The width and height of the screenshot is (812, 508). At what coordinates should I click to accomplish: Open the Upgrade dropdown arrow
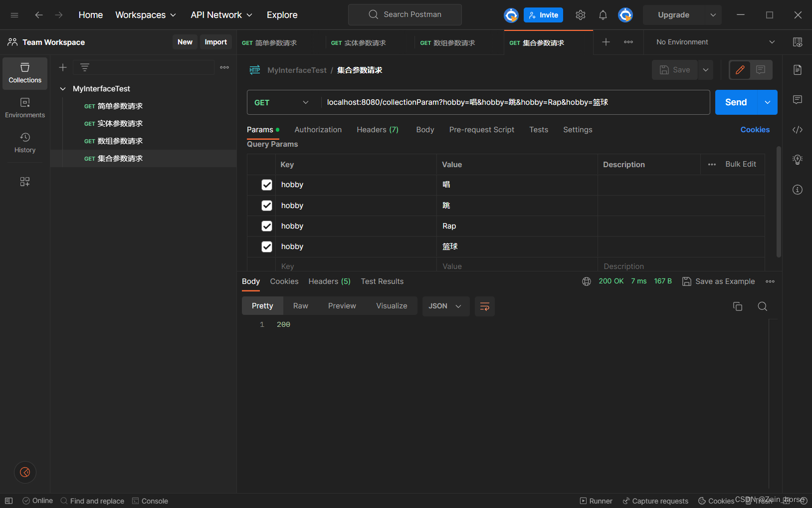713,15
